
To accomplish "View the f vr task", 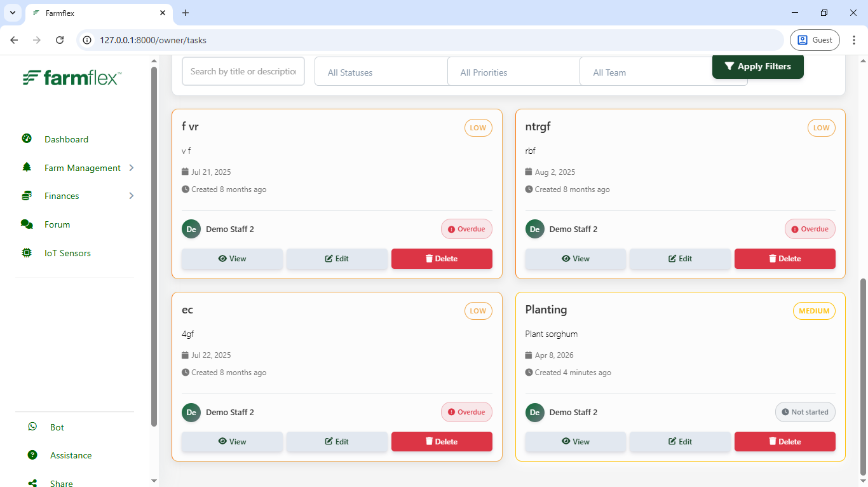I will tap(232, 259).
